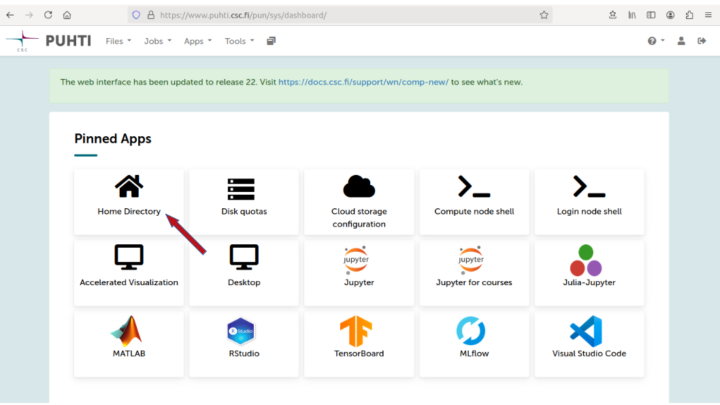Open the Julia-Jupyter app
720x405 pixels.
click(x=589, y=273)
